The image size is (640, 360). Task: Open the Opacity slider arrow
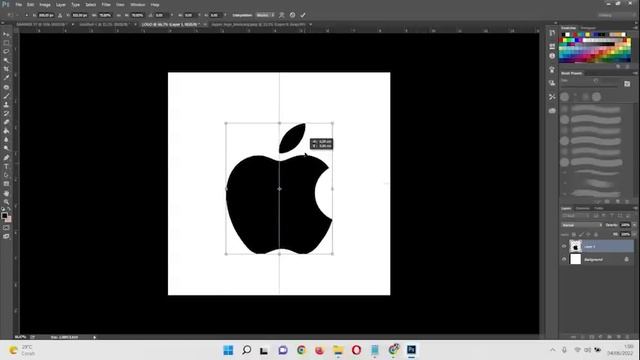(634, 225)
